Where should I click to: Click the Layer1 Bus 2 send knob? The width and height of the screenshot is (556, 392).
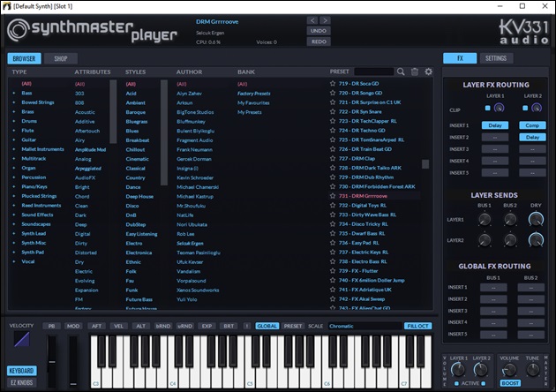tap(510, 220)
